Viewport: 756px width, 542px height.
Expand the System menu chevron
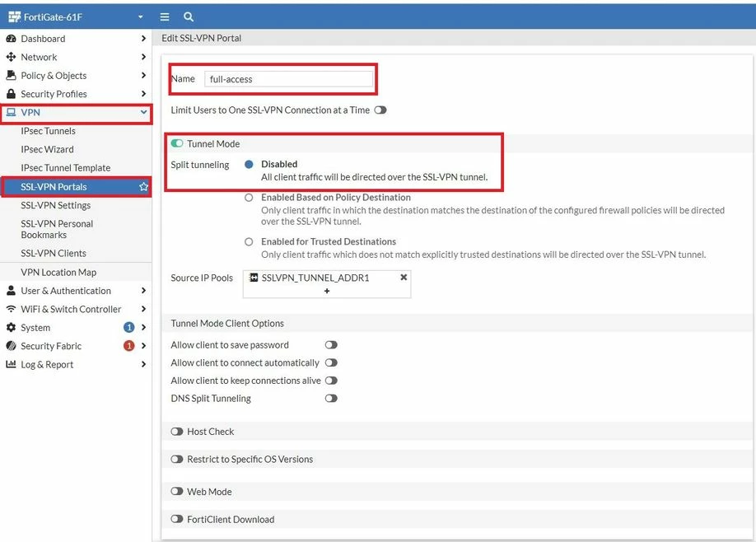(x=143, y=327)
